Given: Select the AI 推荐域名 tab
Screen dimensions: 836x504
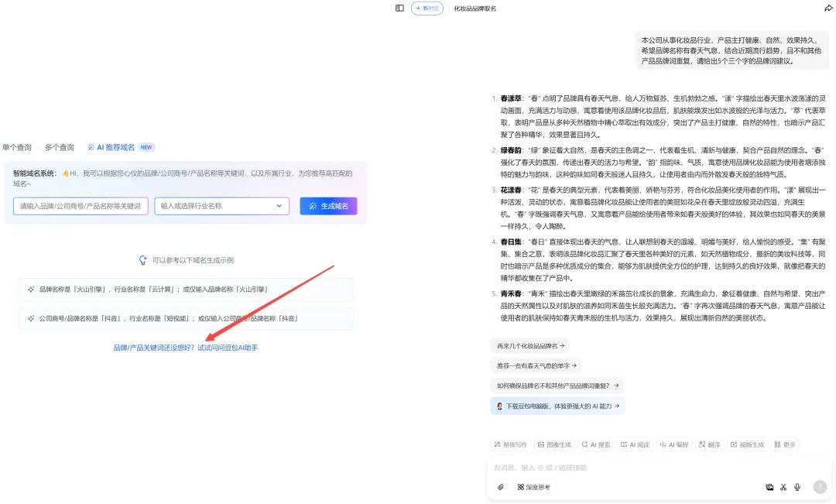Looking at the screenshot, I should pos(111,147).
